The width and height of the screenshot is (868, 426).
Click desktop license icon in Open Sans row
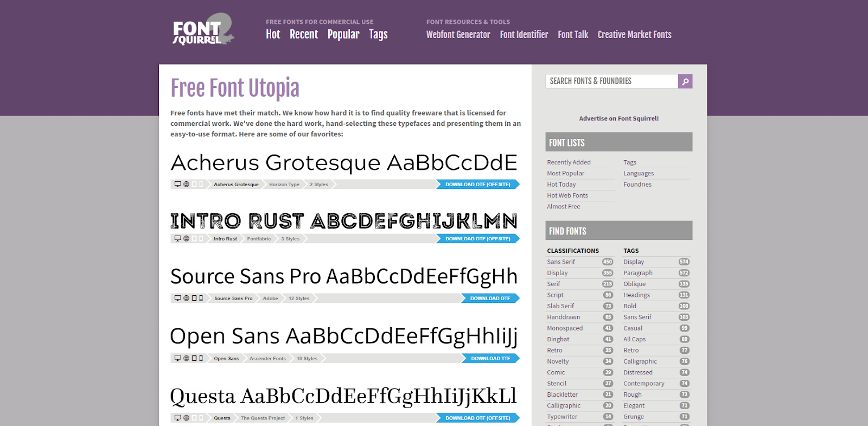coord(177,358)
